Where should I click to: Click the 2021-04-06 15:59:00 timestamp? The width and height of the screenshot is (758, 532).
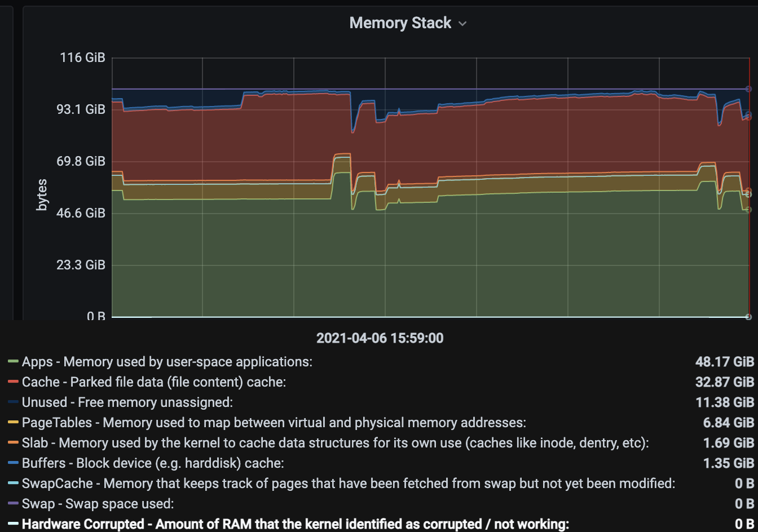click(x=380, y=338)
